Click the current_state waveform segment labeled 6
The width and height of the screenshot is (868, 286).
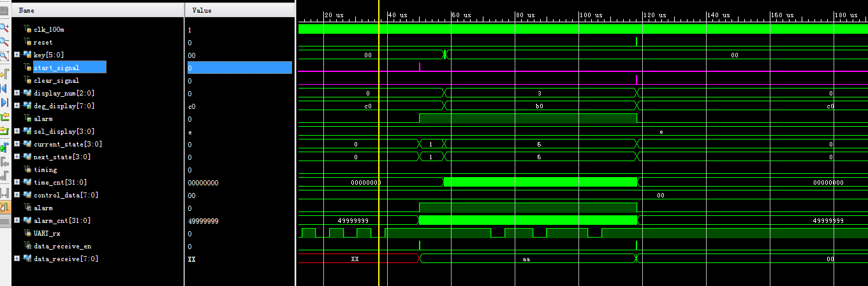pyautogui.click(x=540, y=144)
